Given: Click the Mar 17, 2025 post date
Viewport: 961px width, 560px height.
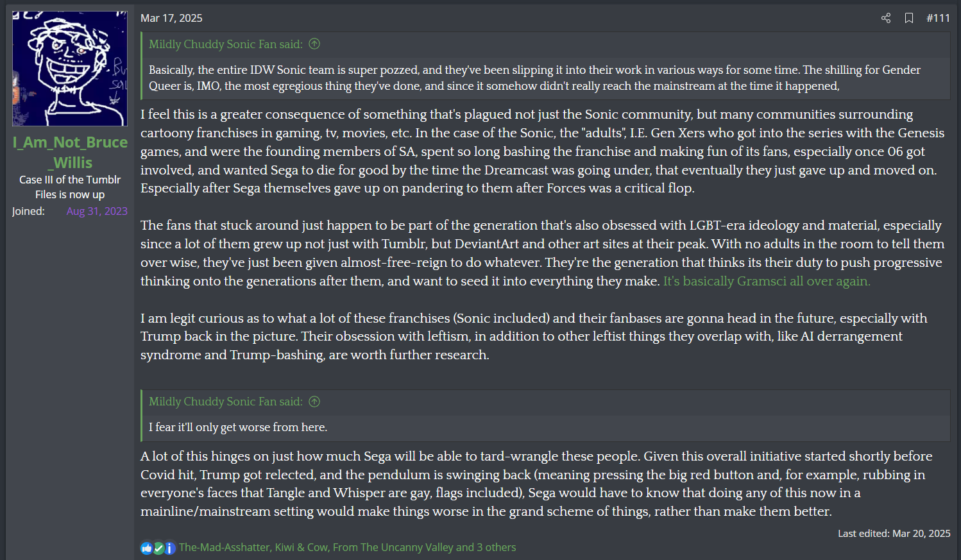Looking at the screenshot, I should pyautogui.click(x=171, y=18).
